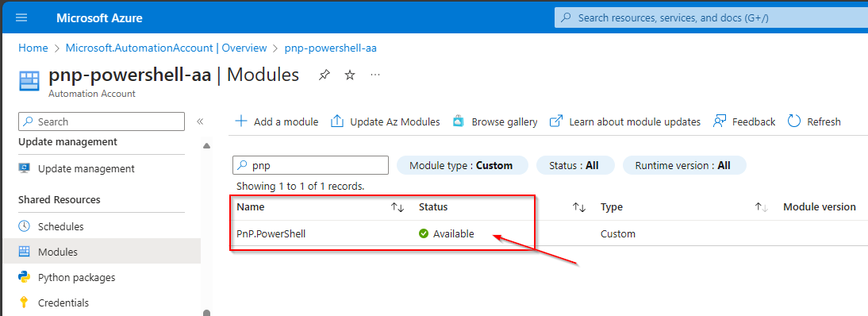Image resolution: width=868 pixels, height=316 pixels.
Task: Focus the Search resources, services, and docs box
Action: tap(711, 17)
